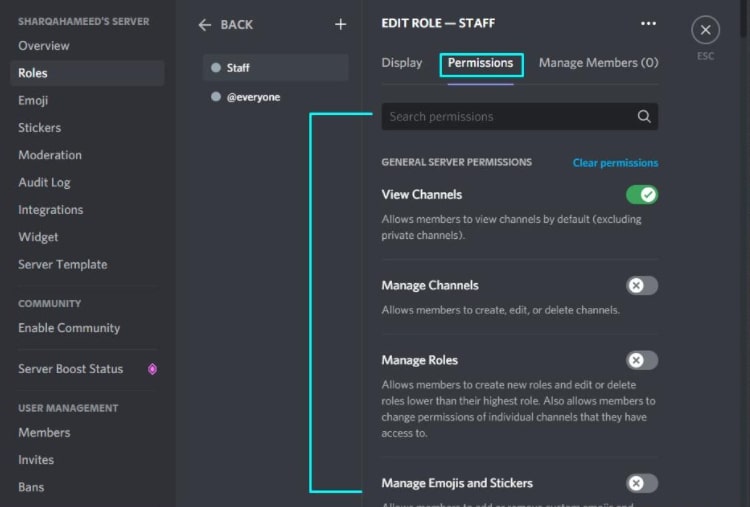750x507 pixels.
Task: Close settings with the ESC X button
Action: click(x=705, y=30)
